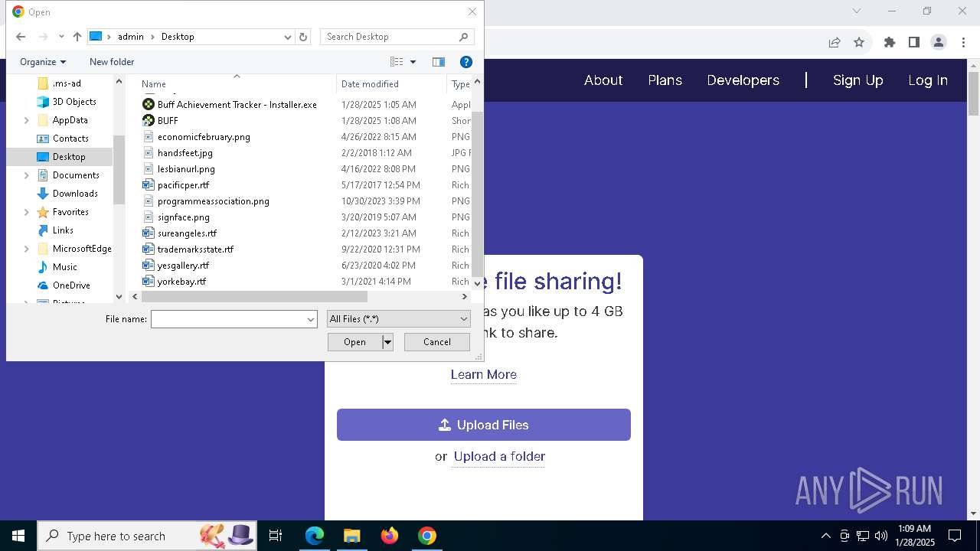
Task: Click the Open button
Action: pos(354,342)
